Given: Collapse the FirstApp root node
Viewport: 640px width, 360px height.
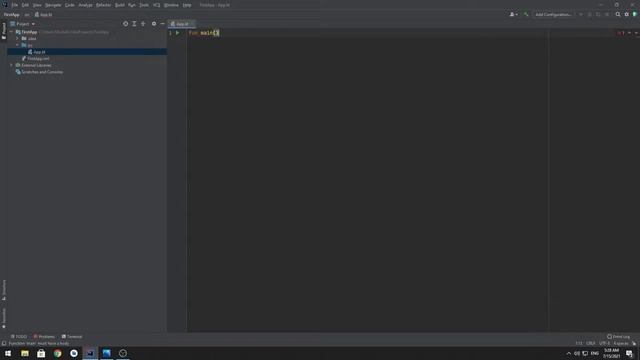Looking at the screenshot, I should [x=11, y=32].
